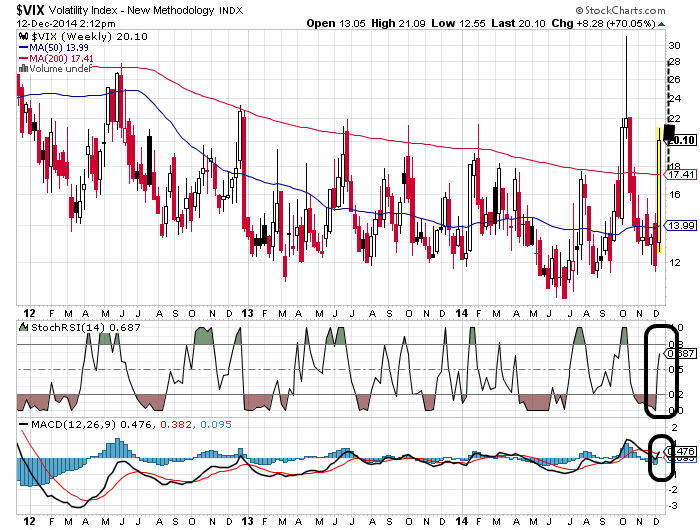The width and height of the screenshot is (700, 530).
Task: Click the blue MA(50) legend line marker
Action: (24, 48)
